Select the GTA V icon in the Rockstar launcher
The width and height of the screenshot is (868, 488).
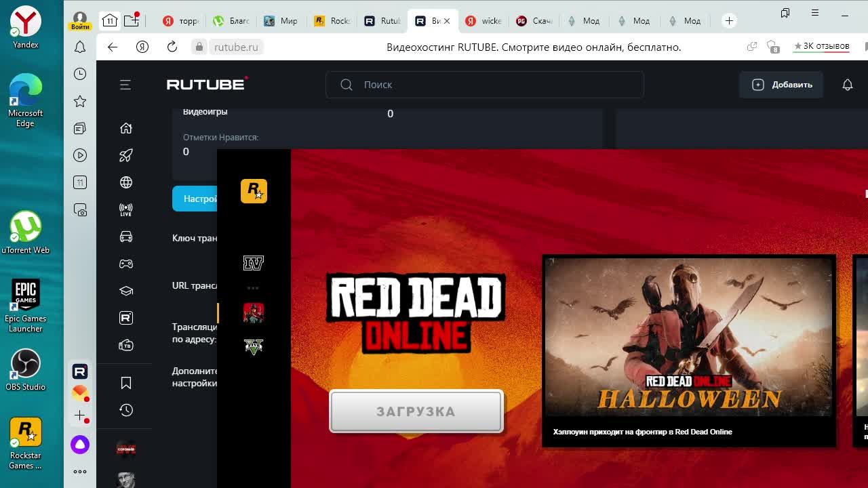254,346
